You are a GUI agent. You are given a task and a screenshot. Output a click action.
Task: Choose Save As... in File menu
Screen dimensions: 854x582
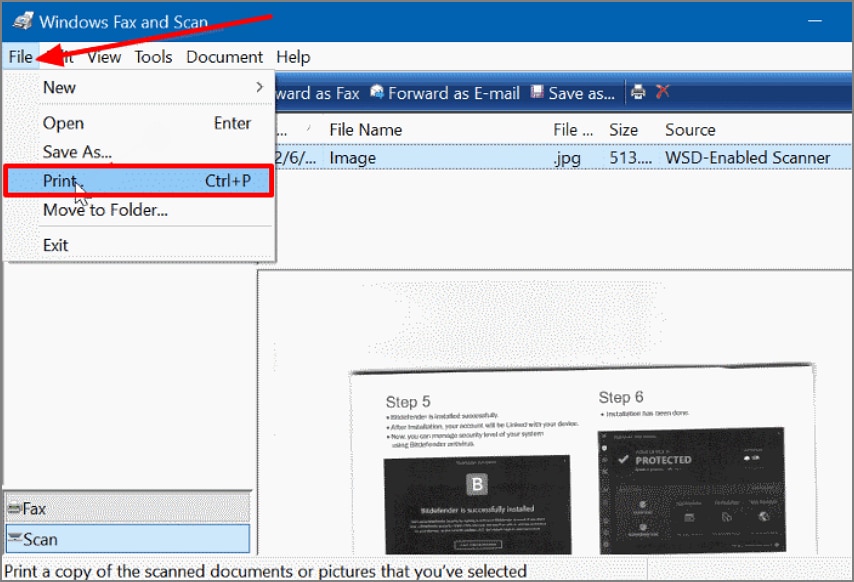[139, 152]
